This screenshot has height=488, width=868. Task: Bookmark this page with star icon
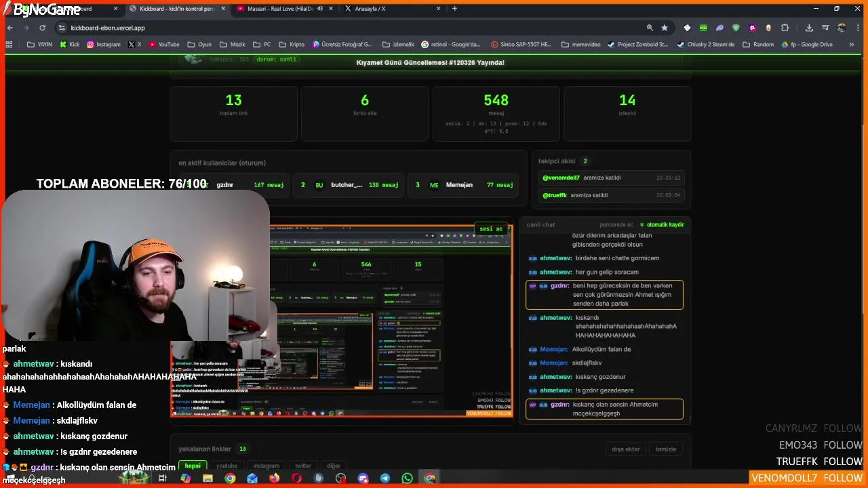(x=665, y=28)
